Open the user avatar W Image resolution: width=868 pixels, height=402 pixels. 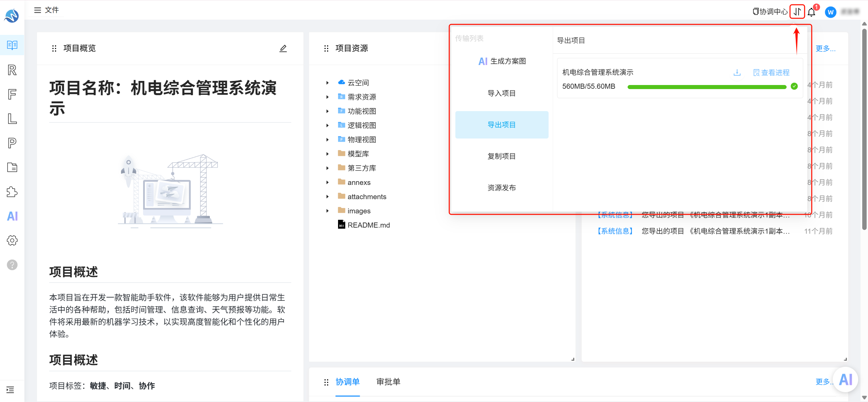coord(830,12)
